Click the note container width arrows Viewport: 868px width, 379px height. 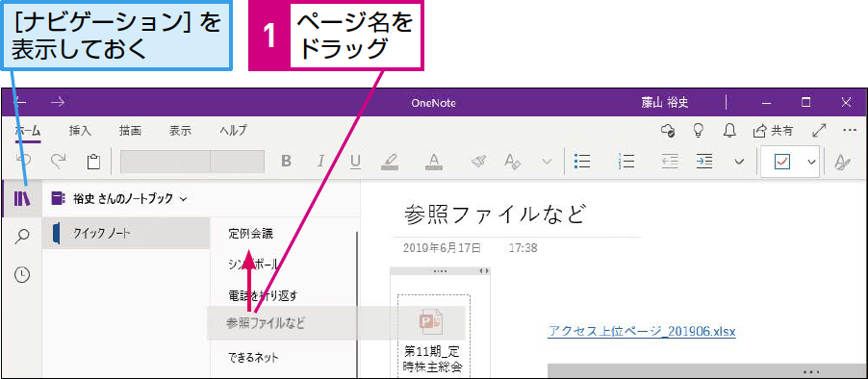[484, 271]
